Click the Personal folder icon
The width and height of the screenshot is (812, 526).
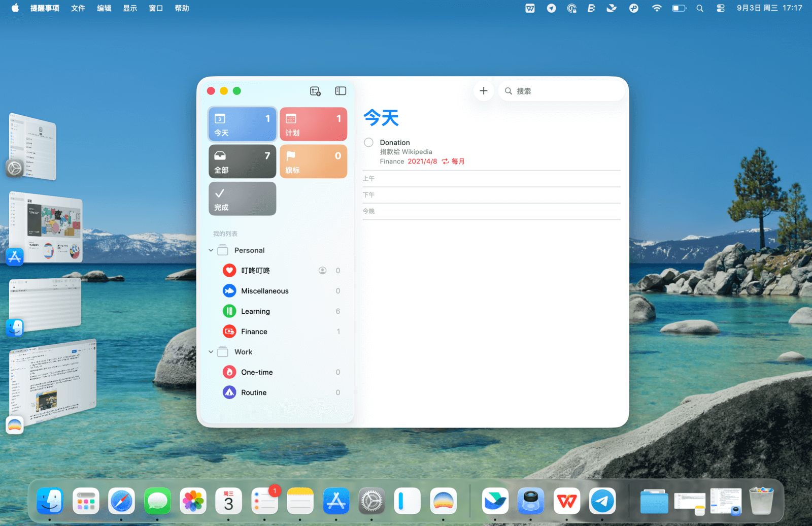point(223,250)
